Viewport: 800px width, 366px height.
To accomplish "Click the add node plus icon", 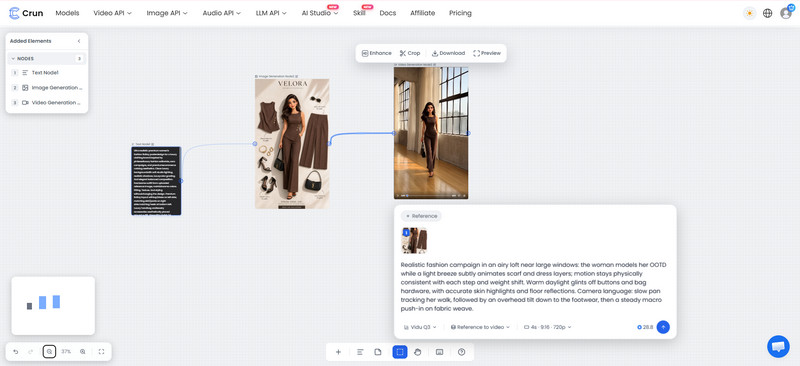I will 338,352.
